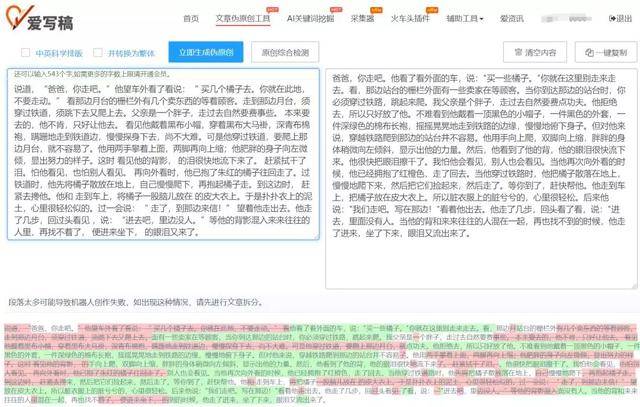The width and height of the screenshot is (640, 407).
Task: Click the blurred username in navbar
Action: click(x=567, y=19)
